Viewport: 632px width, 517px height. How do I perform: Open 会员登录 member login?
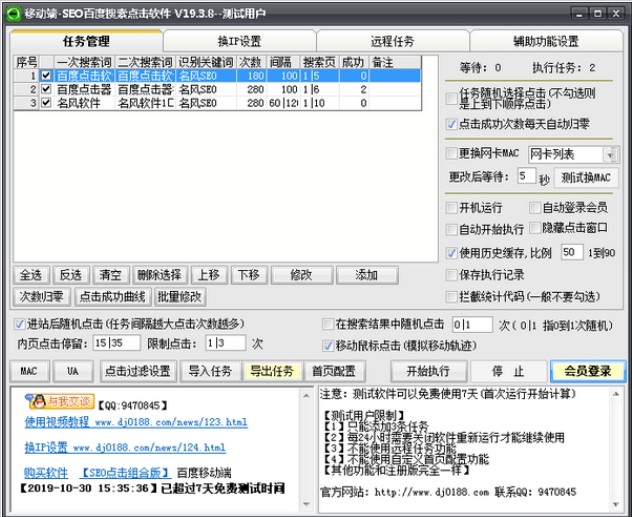(x=587, y=371)
